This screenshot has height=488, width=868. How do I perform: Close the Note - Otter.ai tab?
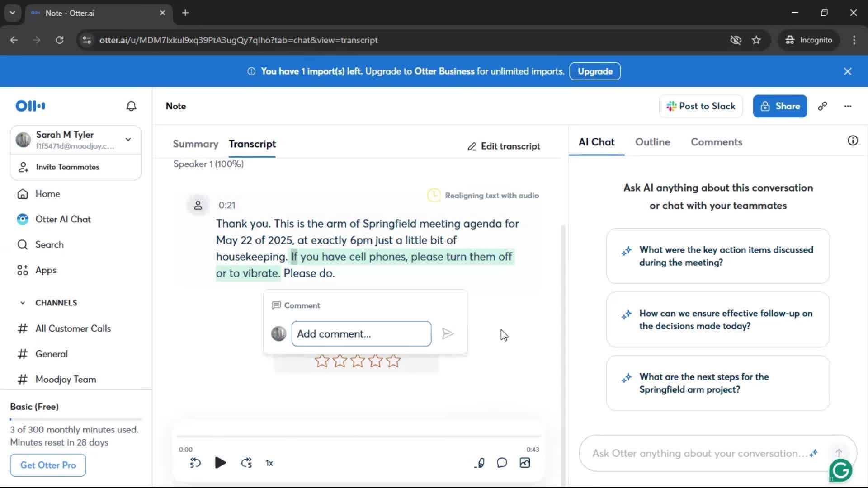[x=162, y=13]
